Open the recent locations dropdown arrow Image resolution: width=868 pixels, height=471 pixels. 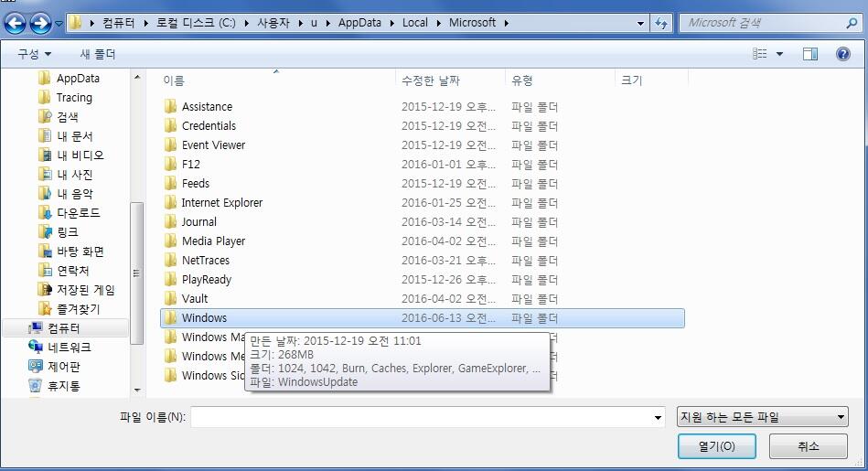[59, 24]
